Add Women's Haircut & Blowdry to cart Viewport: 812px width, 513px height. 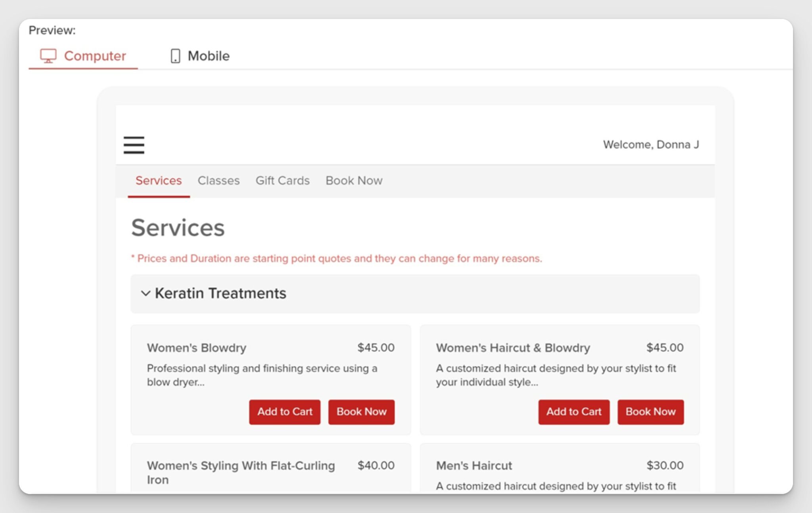click(x=573, y=412)
